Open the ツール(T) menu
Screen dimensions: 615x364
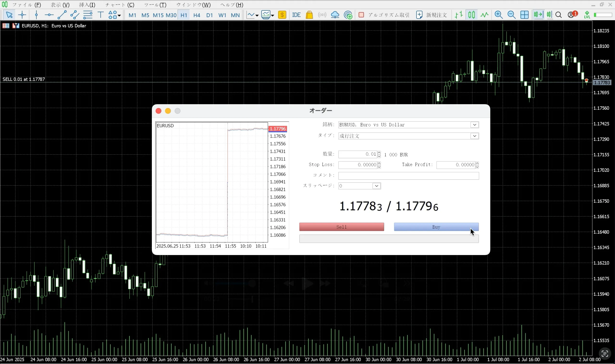pyautogui.click(x=155, y=5)
